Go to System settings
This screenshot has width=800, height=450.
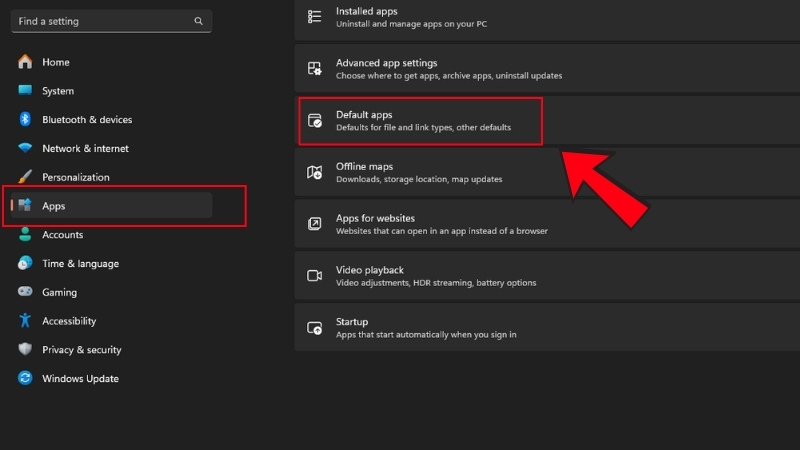click(111, 90)
